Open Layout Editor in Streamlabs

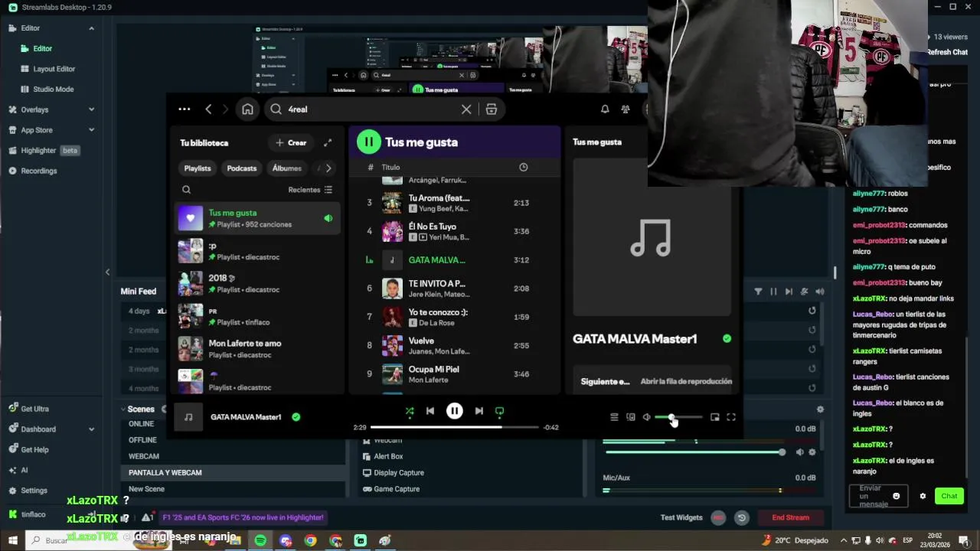click(54, 69)
